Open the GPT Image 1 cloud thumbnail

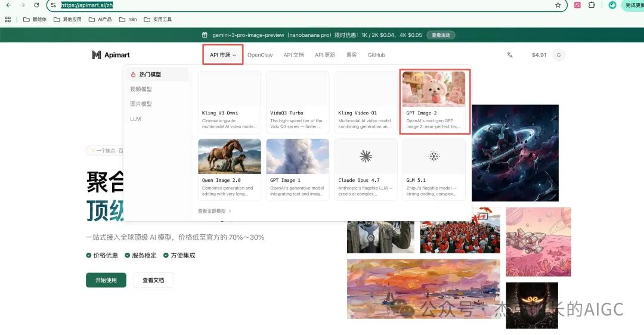click(298, 156)
